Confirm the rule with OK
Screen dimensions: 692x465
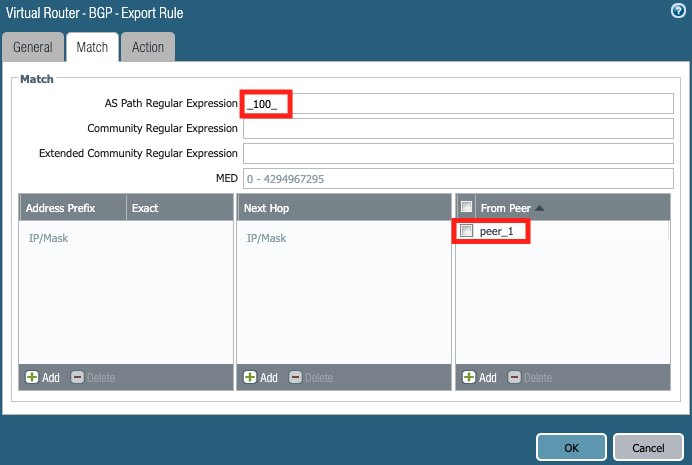(x=571, y=448)
